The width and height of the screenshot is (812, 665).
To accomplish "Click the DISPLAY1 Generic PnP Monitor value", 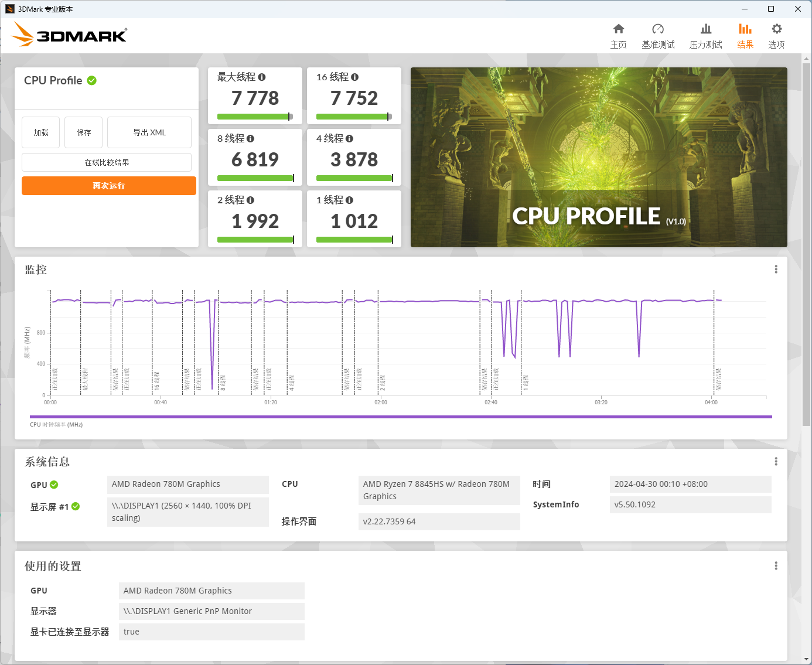I will click(211, 611).
